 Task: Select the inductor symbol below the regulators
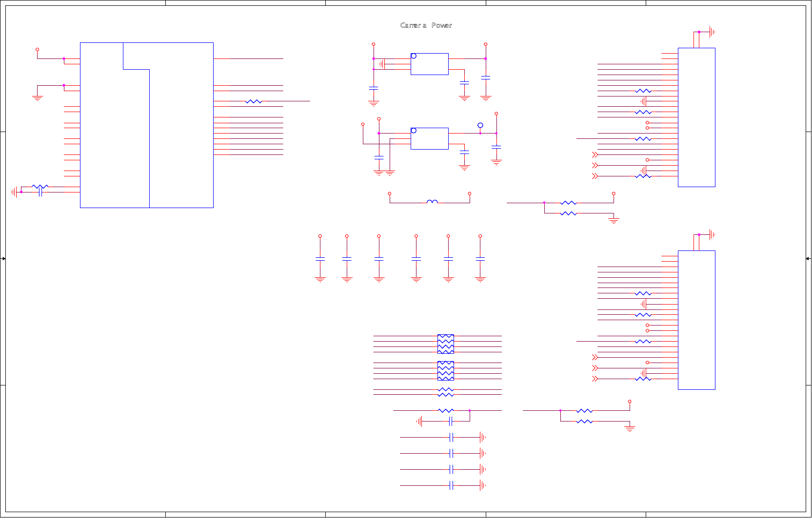(x=432, y=201)
